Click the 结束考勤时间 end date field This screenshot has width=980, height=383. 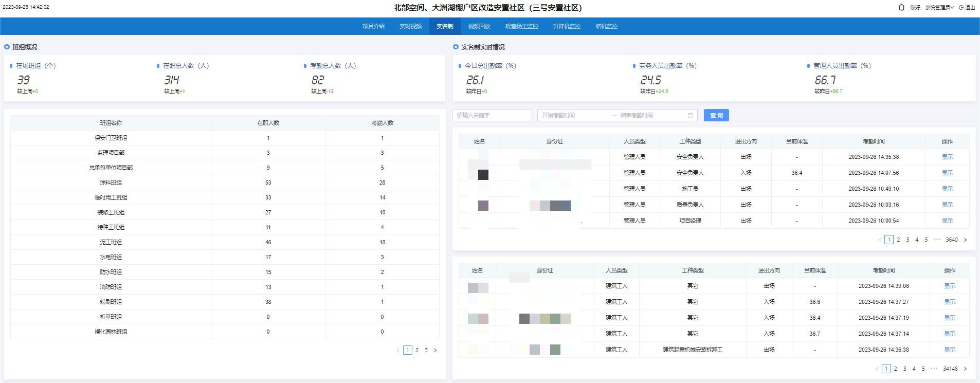pos(650,115)
